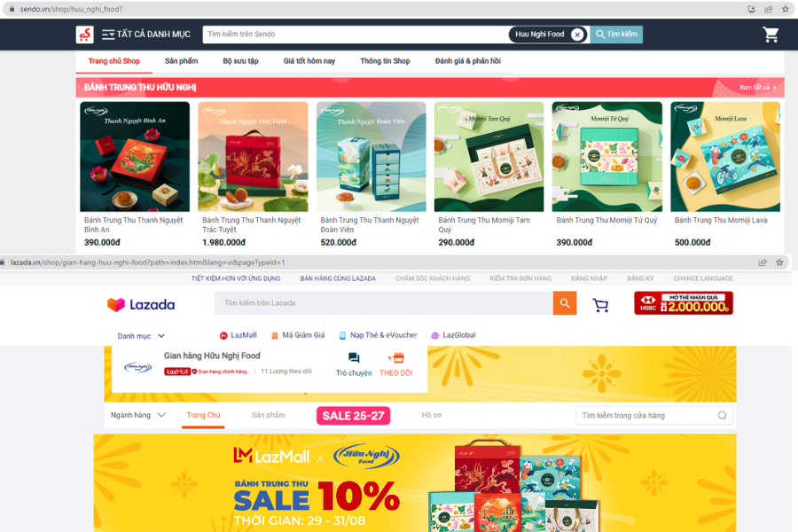The image size is (798, 532).
Task: Open the Đánh giá & phản hồi tab
Action: 467,61
